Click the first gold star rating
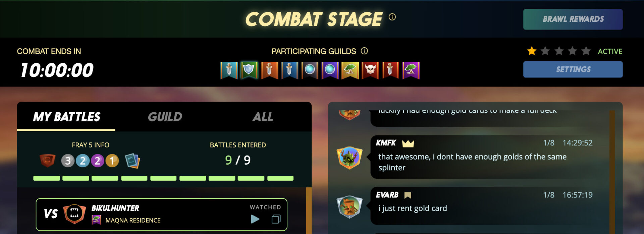 [x=532, y=51]
